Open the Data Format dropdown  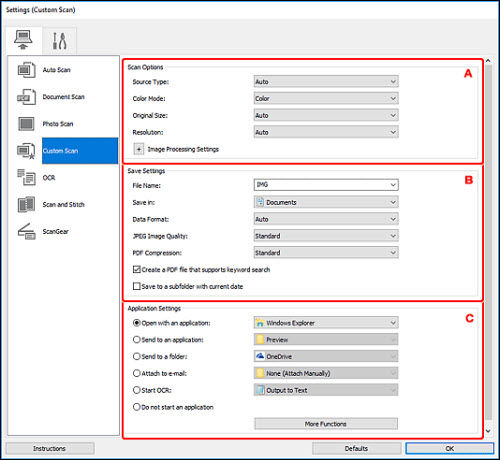(x=326, y=219)
